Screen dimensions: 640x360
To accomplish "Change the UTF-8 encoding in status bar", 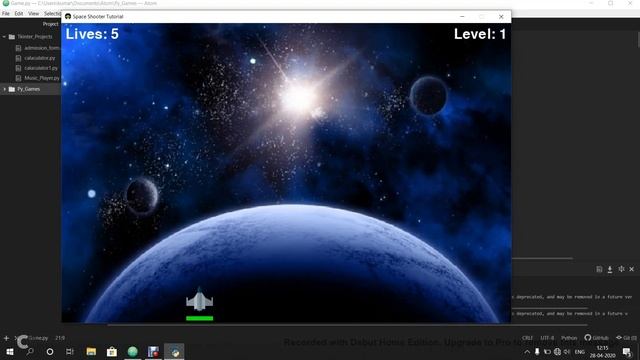I will 547,338.
